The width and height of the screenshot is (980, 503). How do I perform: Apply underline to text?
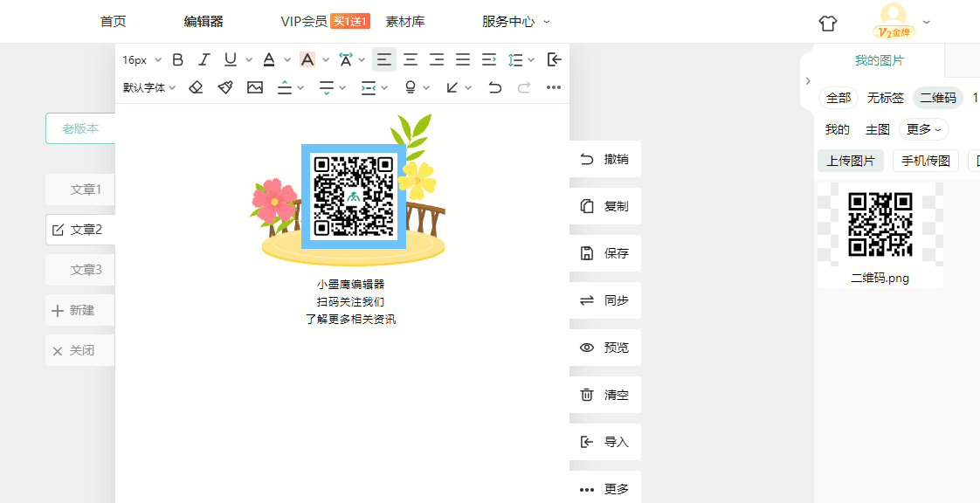(x=231, y=60)
